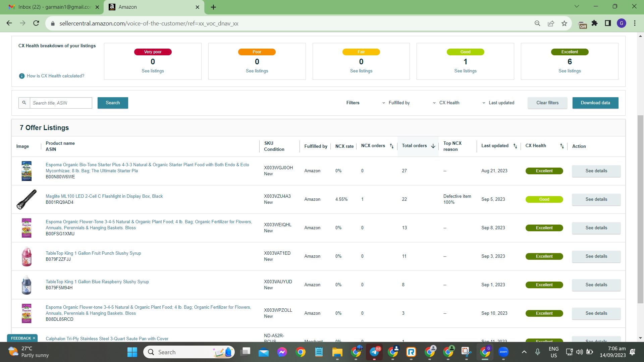The image size is (644, 362).
Task: Click the Defective item 100% NCX reason
Action: tap(457, 199)
